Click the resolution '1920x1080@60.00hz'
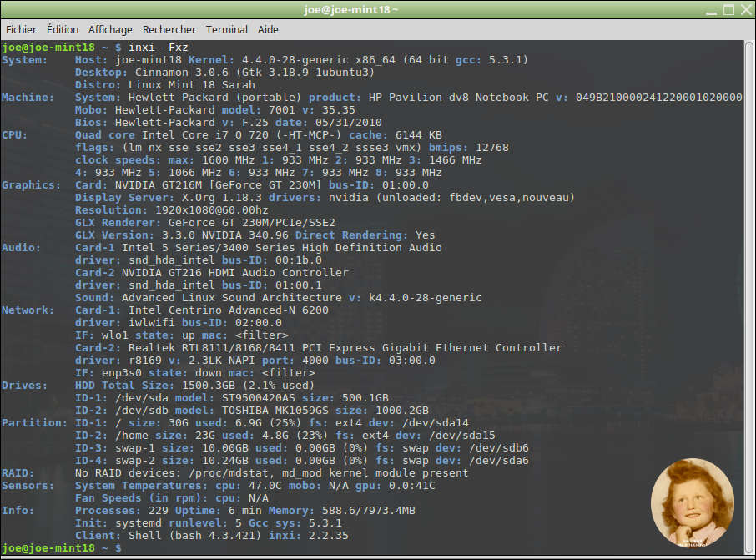Screen dimensions: 756x560 click(212, 210)
